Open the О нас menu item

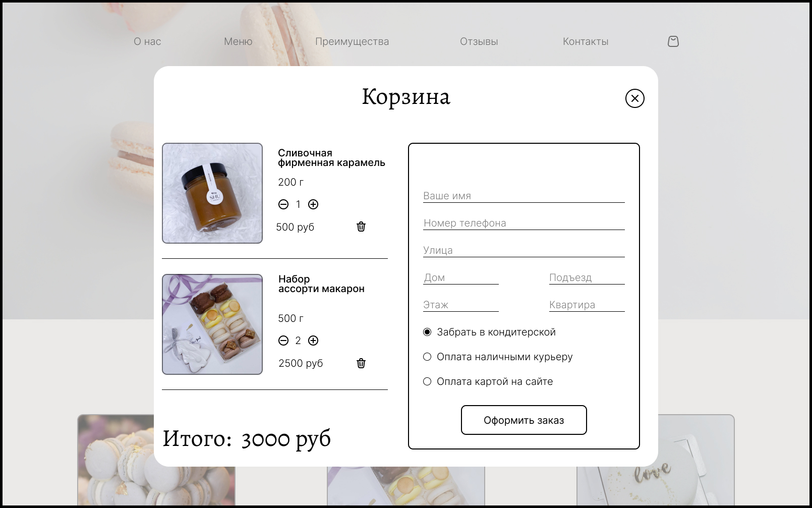coord(147,41)
